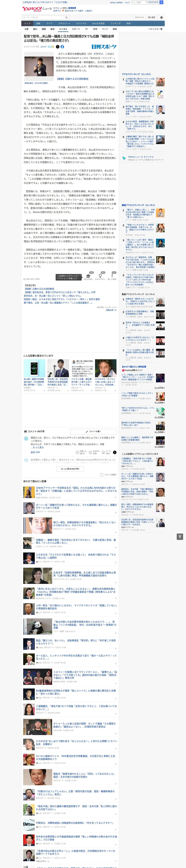
Task: Open the comment count 647 under headline
Action: pos(44,47)
